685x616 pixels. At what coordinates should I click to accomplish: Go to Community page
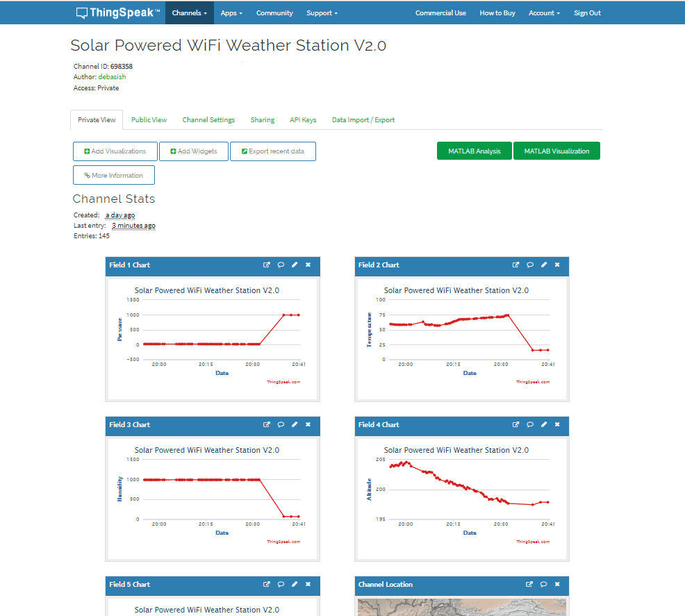pos(274,13)
